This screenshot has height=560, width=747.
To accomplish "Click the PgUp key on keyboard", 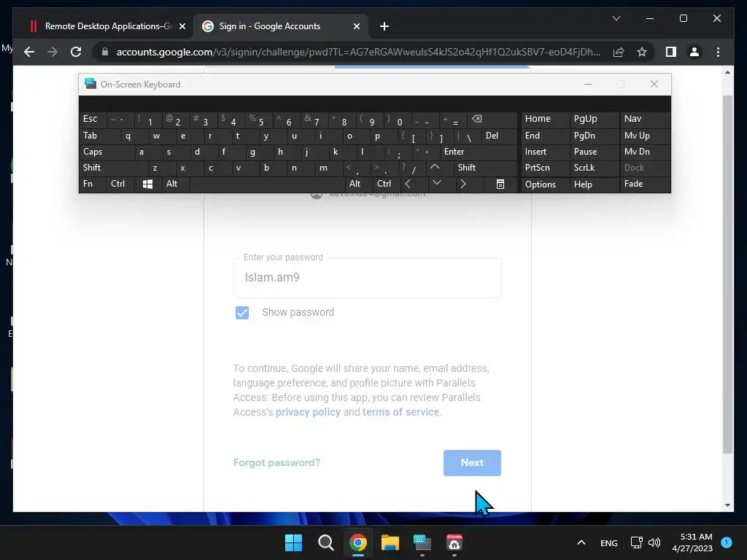I will click(x=594, y=119).
